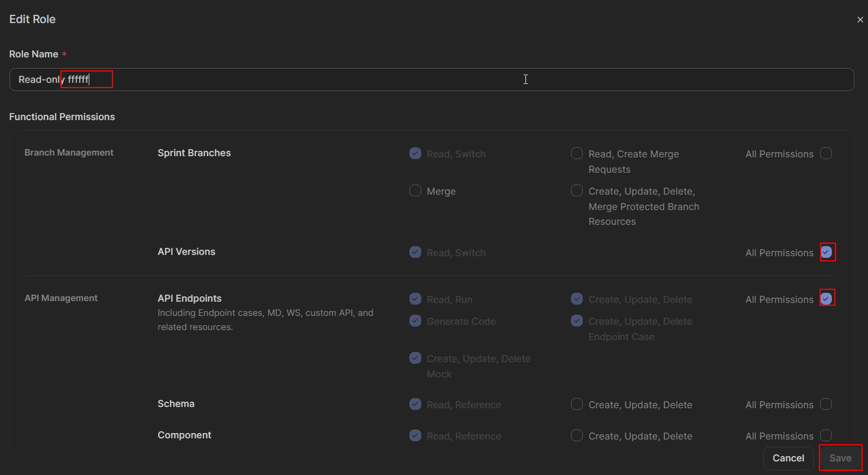Enable Merge Protected Branch Resources checkbox
Viewport: 868px width, 475px height.
[576, 191]
